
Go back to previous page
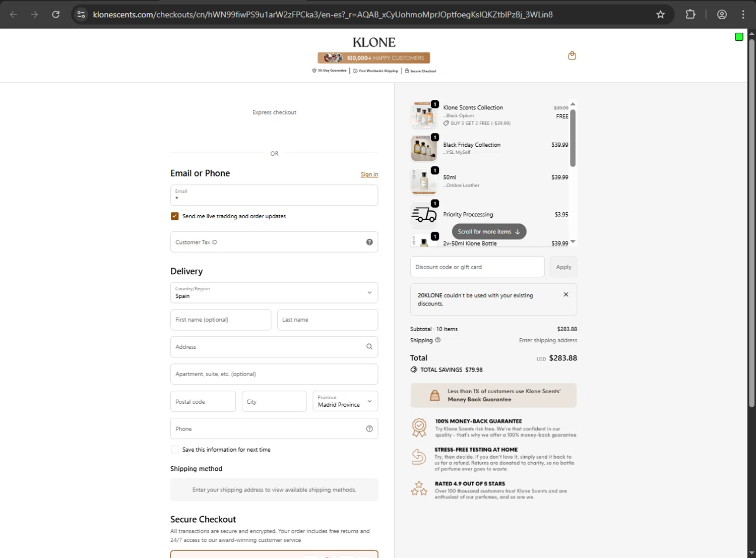[x=14, y=15]
